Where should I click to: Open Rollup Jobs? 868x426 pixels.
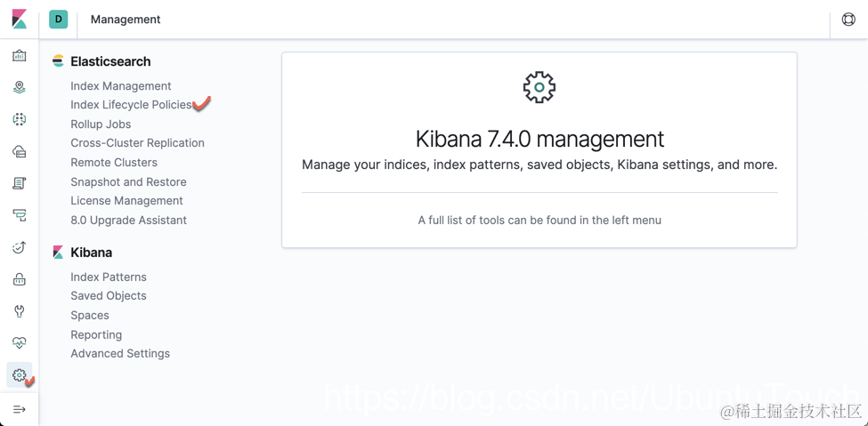point(101,124)
